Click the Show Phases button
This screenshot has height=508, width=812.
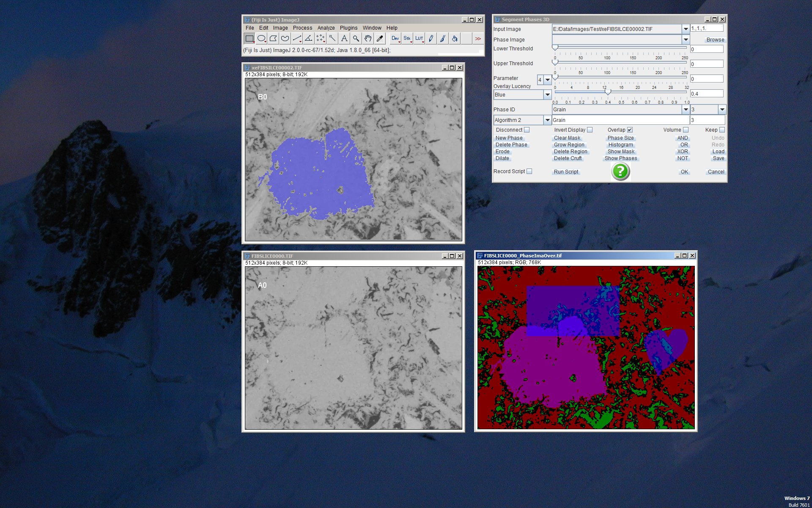[620, 158]
